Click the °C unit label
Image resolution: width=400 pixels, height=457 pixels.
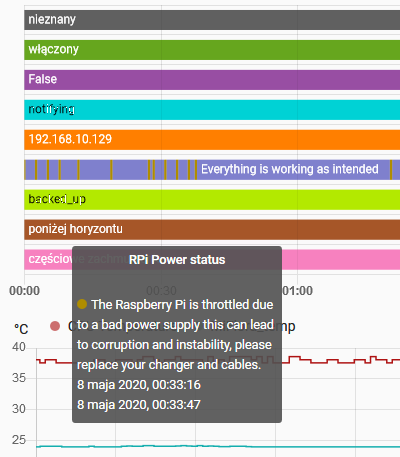point(21,329)
